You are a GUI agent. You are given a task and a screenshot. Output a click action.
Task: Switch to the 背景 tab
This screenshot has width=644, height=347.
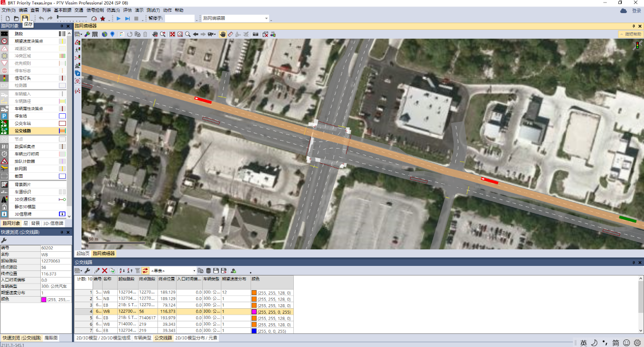(35, 223)
